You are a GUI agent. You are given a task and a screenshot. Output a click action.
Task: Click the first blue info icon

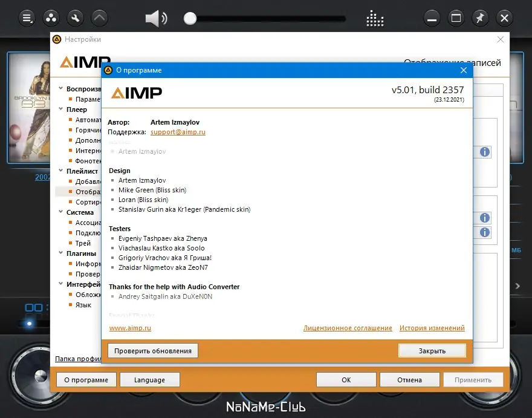click(484, 152)
